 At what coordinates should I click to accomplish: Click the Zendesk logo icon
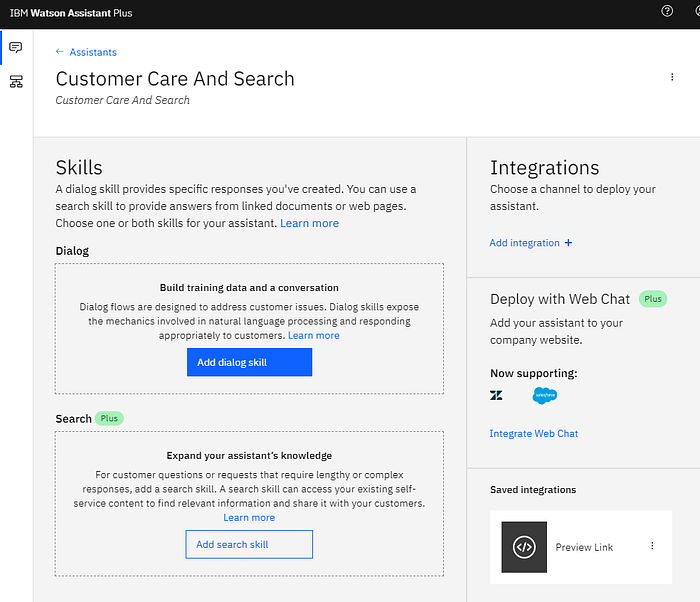click(496, 395)
